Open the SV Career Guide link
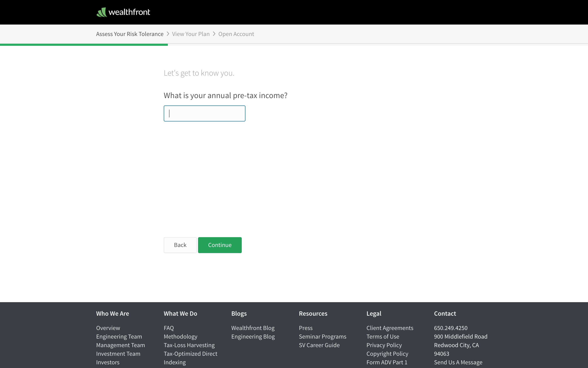 click(319, 345)
